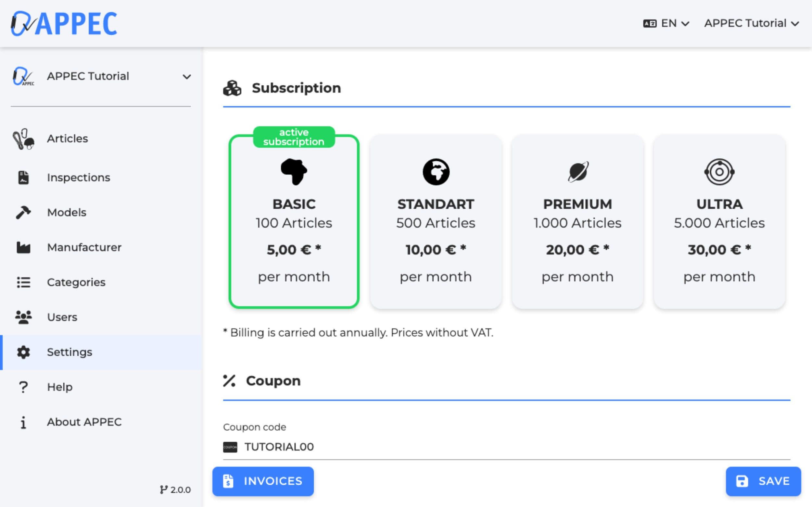Expand the sidebar APPEC Tutorial organization selector
Viewport: 812px width, 507px height.
[101, 77]
